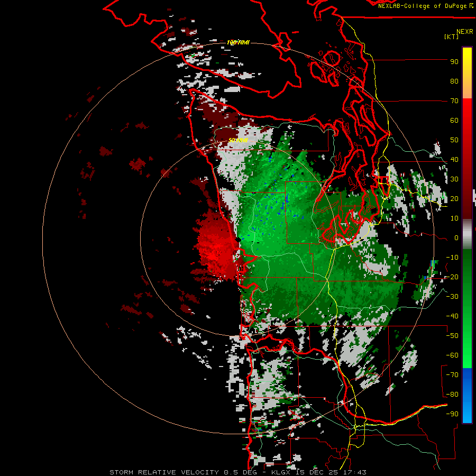The height and width of the screenshot is (476, 476).
Task: Click the -40 value on velocity scale
Action: coord(452,316)
